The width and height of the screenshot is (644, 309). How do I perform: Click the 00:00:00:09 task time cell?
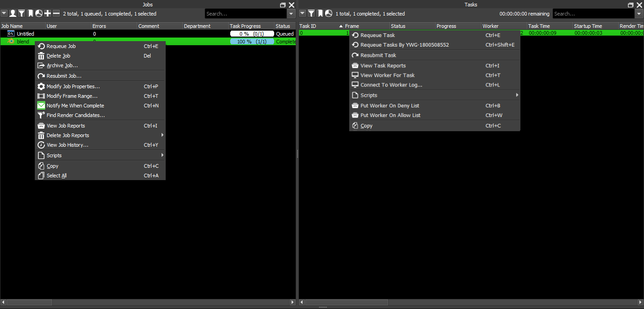(543, 33)
